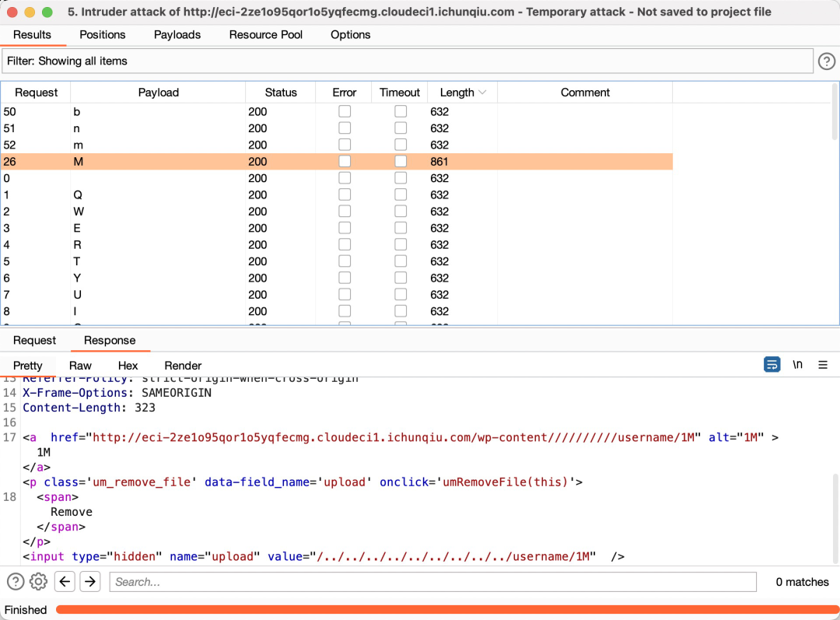Tick the Timeout checkbox for request 4 R
Viewport: 840px width, 620px height.
(401, 244)
